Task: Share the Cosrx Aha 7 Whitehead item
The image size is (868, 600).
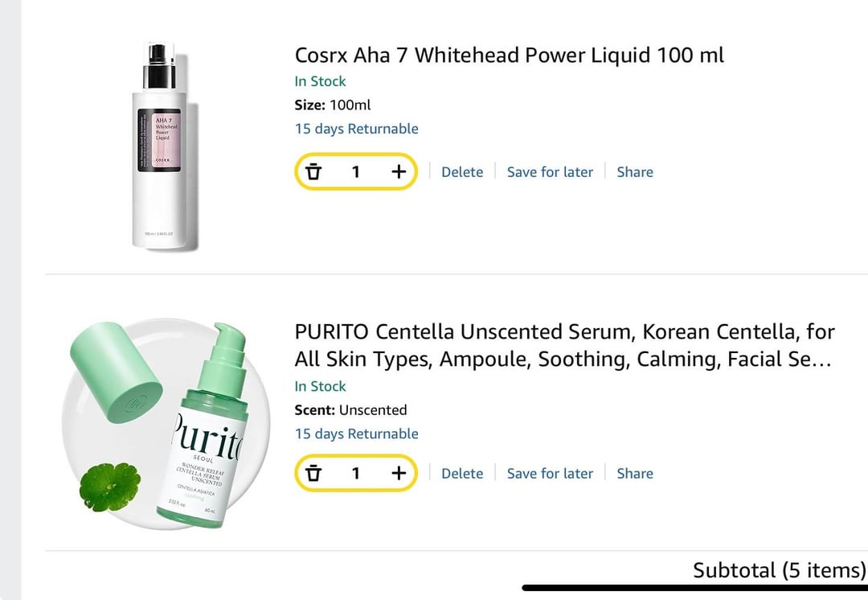Action: click(635, 172)
